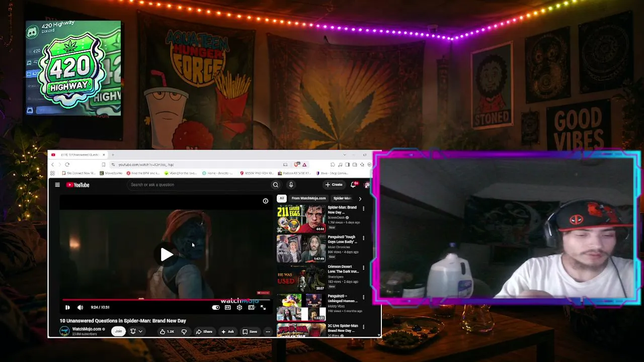Open options for Spider-Man: Brand New Day suggestion
This screenshot has width=644, height=362.
[x=363, y=209]
